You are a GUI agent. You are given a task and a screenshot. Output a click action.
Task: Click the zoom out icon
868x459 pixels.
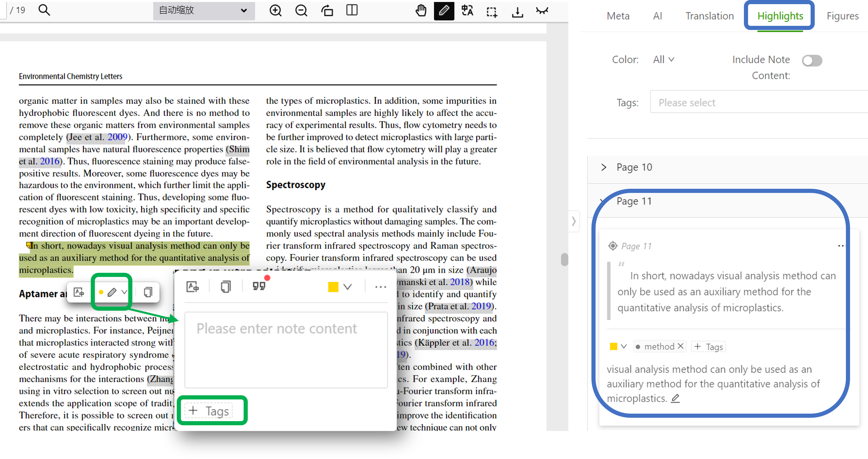pos(301,11)
